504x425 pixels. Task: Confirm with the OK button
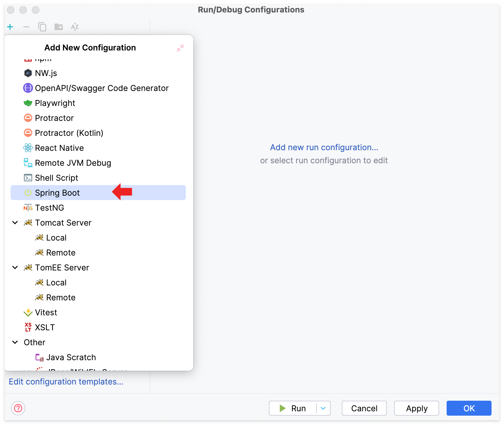click(x=469, y=408)
